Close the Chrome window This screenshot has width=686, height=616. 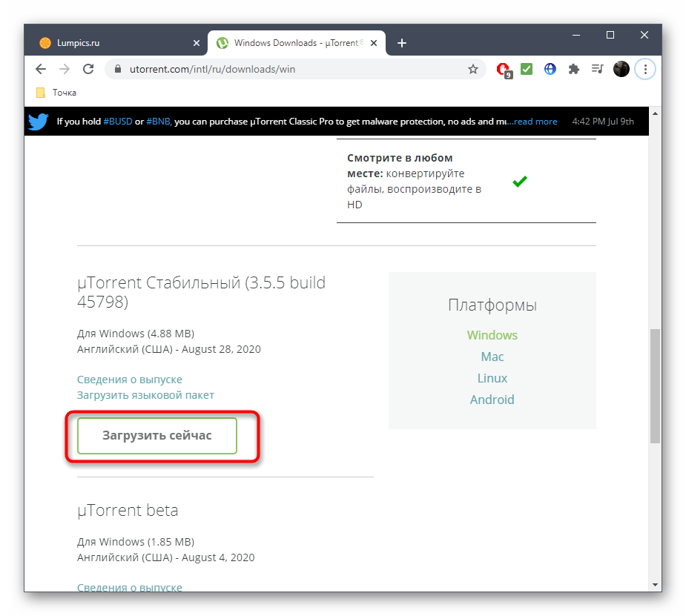[x=644, y=35]
